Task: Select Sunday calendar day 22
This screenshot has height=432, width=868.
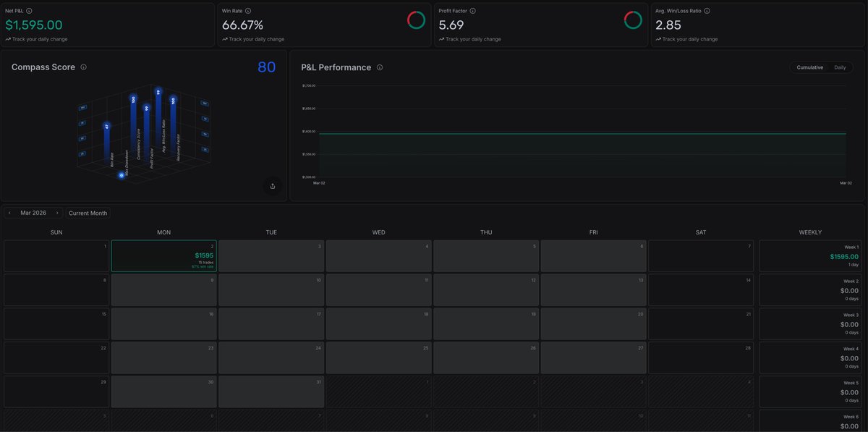Action: point(56,358)
